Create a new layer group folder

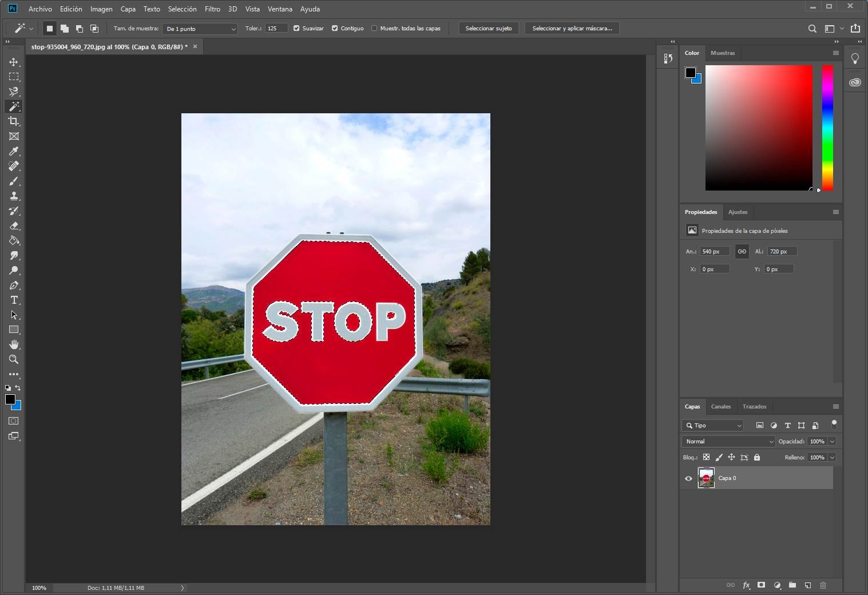pyautogui.click(x=792, y=585)
